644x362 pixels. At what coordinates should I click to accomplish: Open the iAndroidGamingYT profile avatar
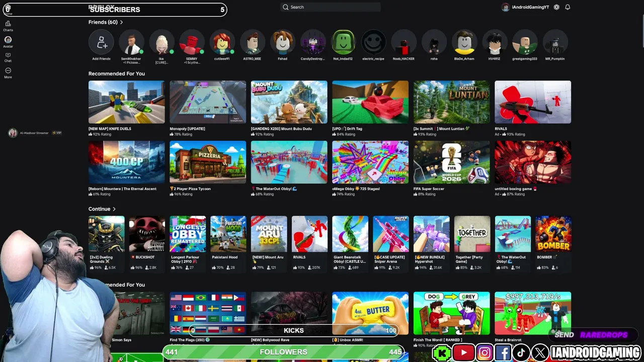click(506, 7)
